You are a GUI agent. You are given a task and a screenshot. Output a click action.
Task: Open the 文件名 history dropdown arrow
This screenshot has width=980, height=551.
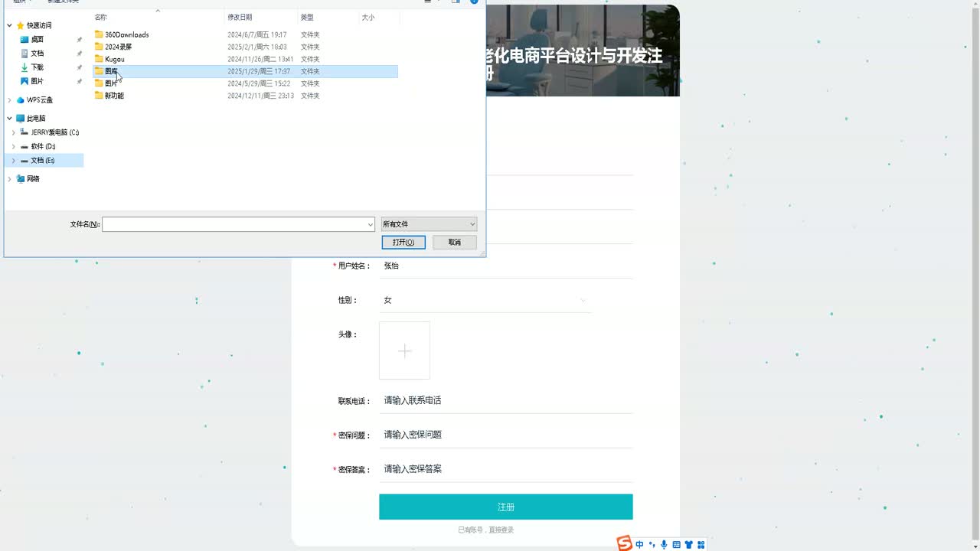click(371, 224)
